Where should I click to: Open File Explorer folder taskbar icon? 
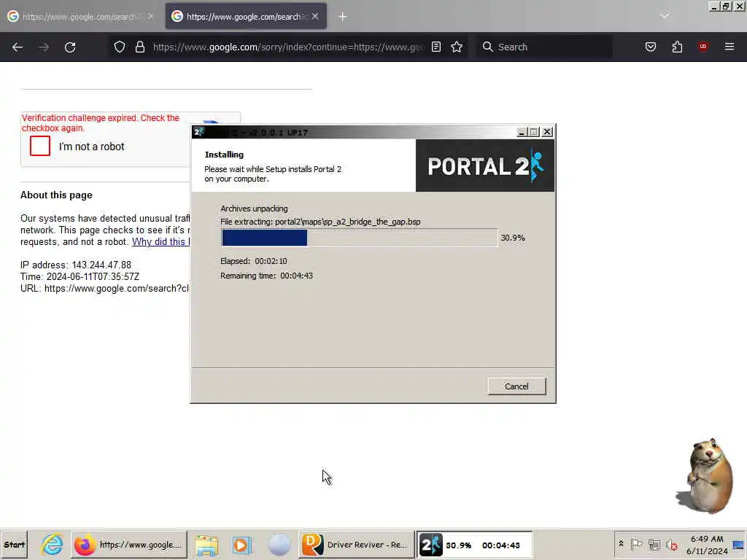pos(206,545)
